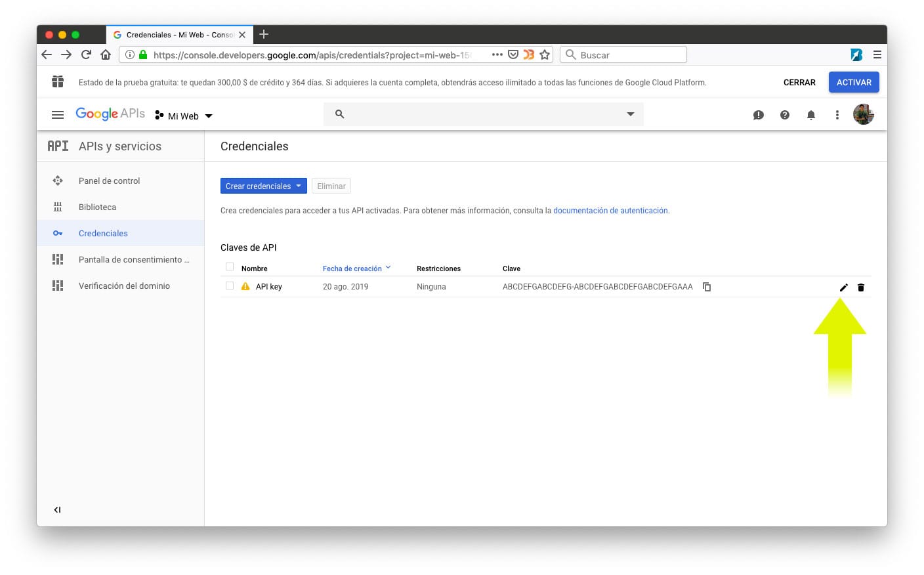Expand the console search dropdown arrow
The image size is (924, 575).
(631, 114)
